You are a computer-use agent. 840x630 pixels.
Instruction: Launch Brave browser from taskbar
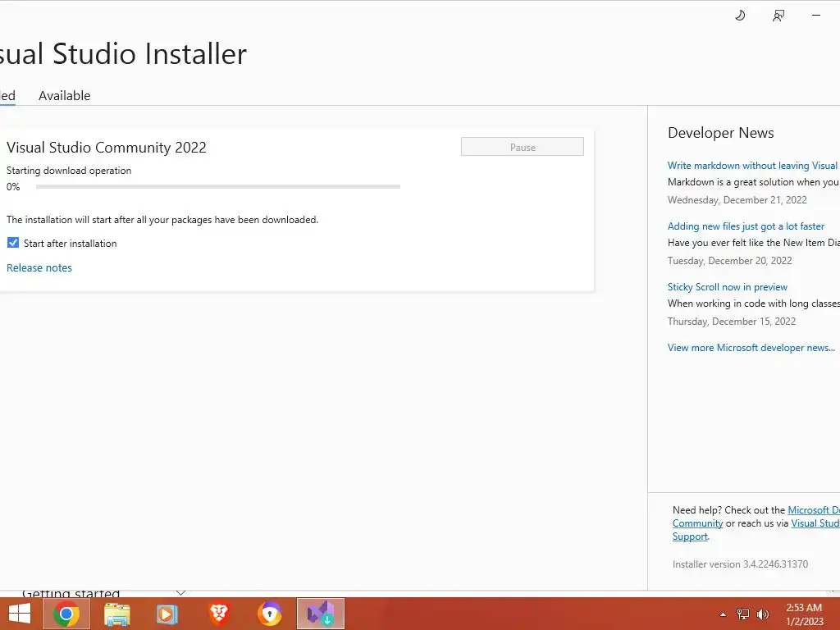(x=218, y=614)
